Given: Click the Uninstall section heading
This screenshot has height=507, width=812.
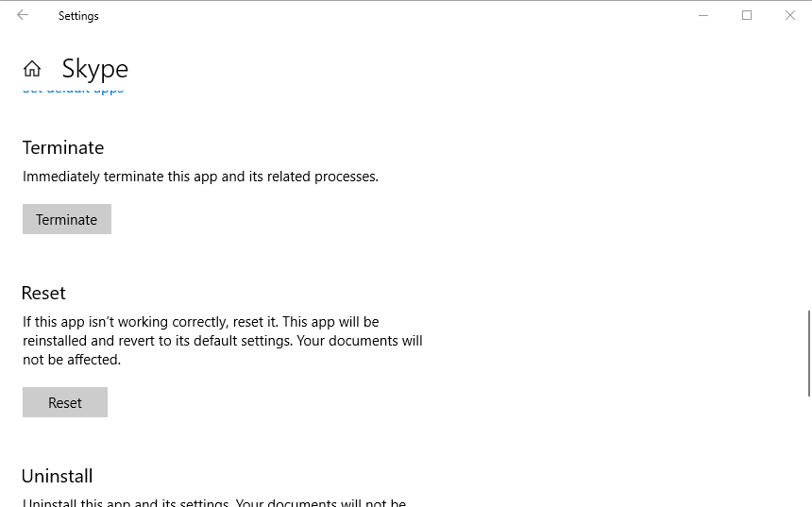Looking at the screenshot, I should pyautogui.click(x=58, y=476).
